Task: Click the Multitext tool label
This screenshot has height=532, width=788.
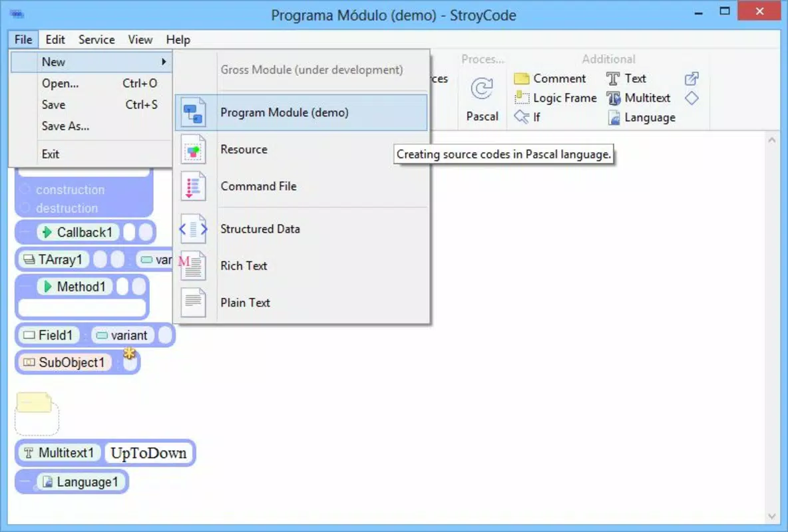Action: 648,98
